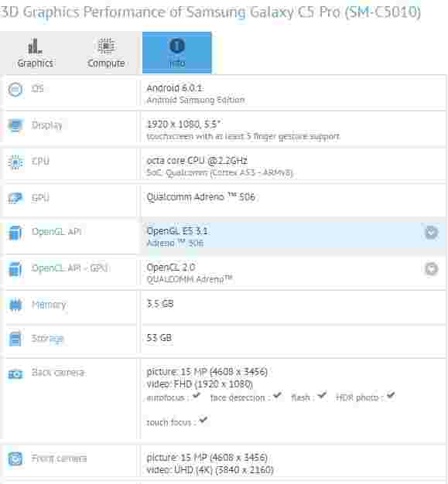Click the 'Display' row label
The image size is (448, 484).
(x=46, y=125)
